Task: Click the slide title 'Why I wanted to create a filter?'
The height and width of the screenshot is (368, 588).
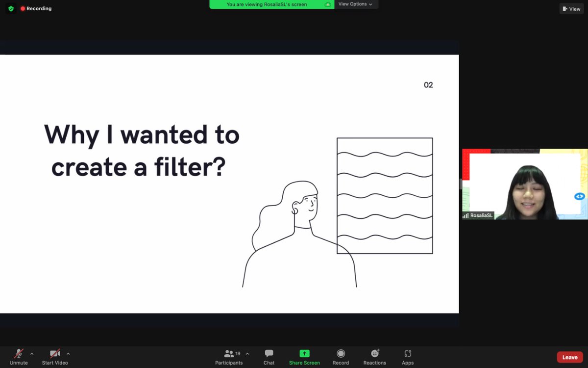Action: click(x=141, y=150)
